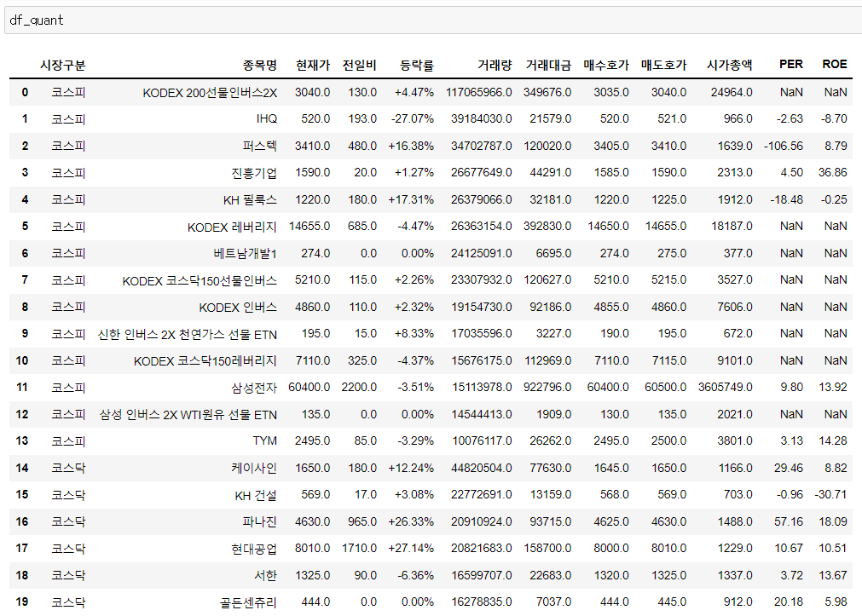Viewport: 862px width, 616px height.
Task: Click the 매도호가 column header
Action: [x=664, y=66]
